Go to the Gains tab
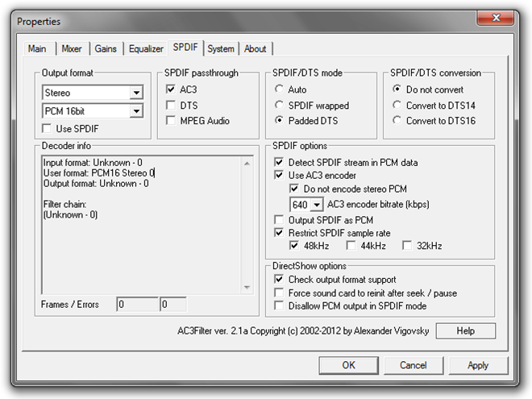 coord(106,49)
